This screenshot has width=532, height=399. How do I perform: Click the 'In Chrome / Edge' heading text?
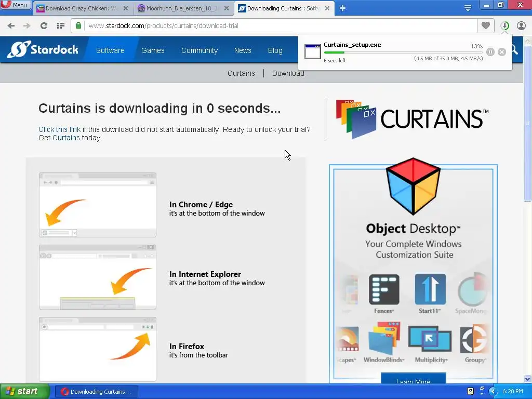pyautogui.click(x=201, y=205)
